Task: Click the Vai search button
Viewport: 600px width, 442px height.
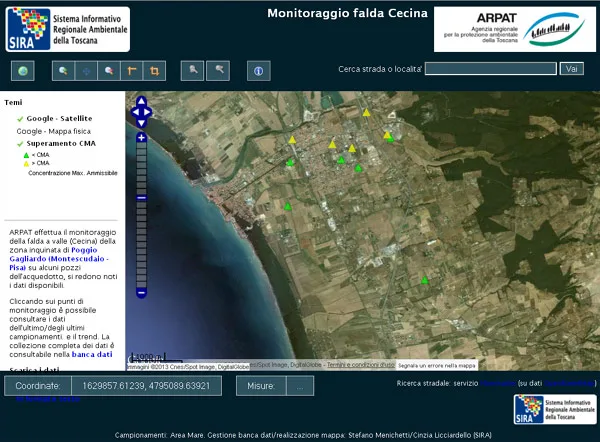Action: 572,69
